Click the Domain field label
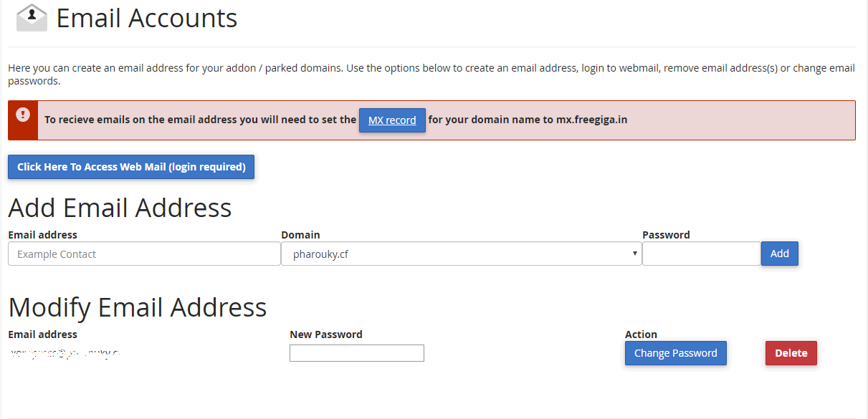 click(x=300, y=235)
